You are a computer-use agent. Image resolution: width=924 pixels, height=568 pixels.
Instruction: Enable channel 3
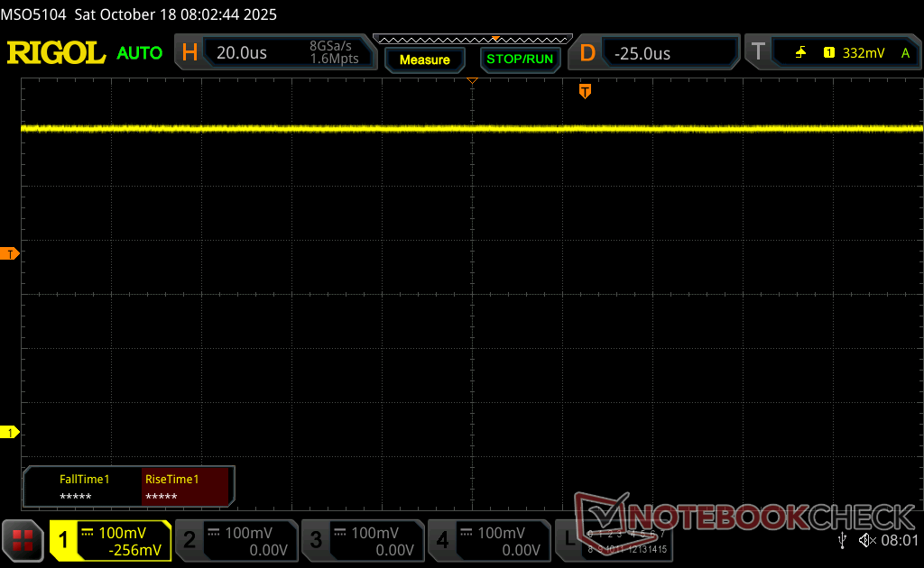(363, 541)
